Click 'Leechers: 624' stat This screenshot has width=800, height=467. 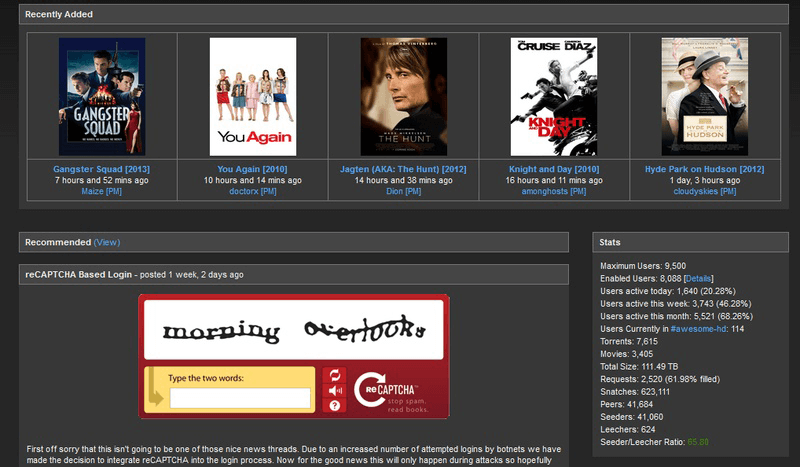(x=628, y=430)
